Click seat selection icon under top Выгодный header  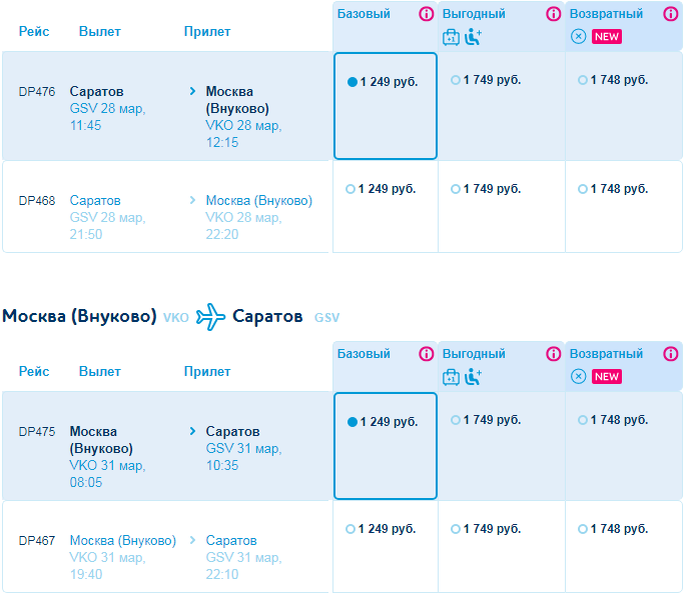(x=473, y=37)
